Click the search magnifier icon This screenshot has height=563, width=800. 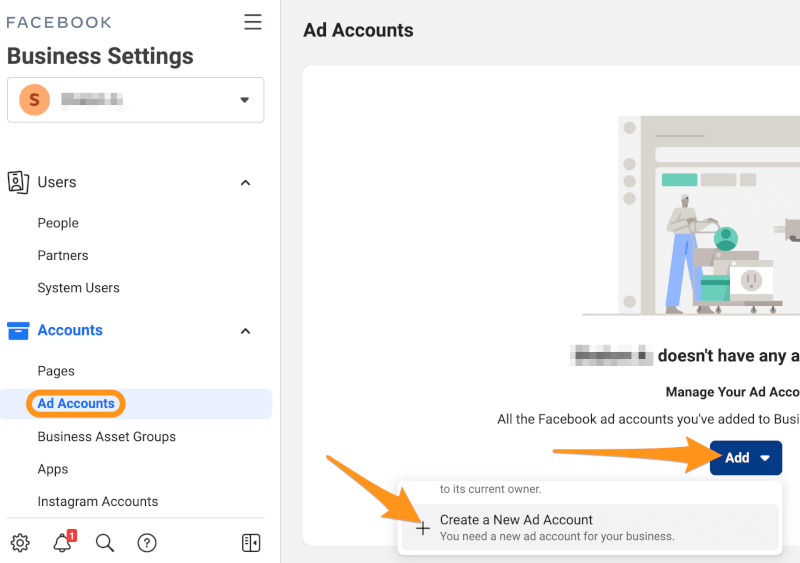105,543
